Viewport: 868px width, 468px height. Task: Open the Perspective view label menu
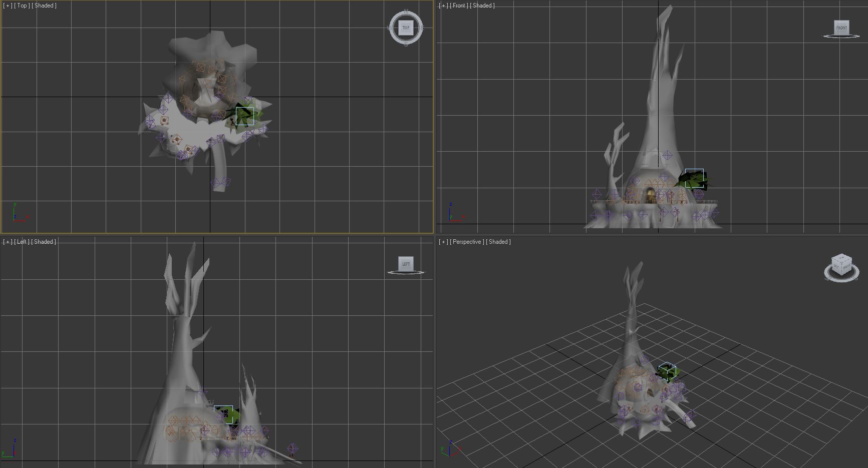(467, 242)
